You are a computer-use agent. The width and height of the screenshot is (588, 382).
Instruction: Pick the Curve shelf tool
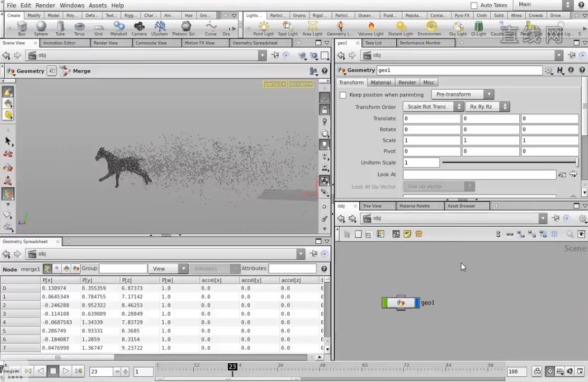[211, 28]
